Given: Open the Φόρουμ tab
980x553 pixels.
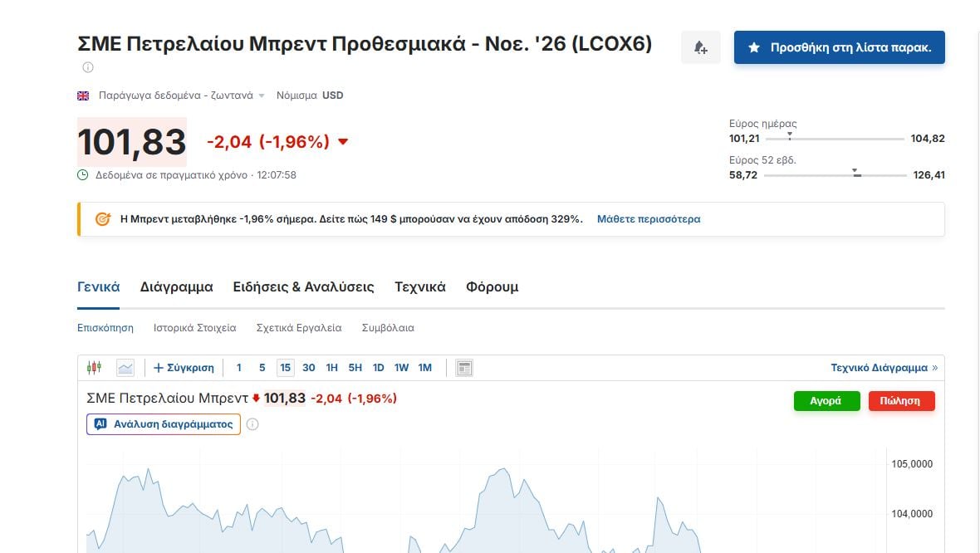Looking at the screenshot, I should point(492,286).
